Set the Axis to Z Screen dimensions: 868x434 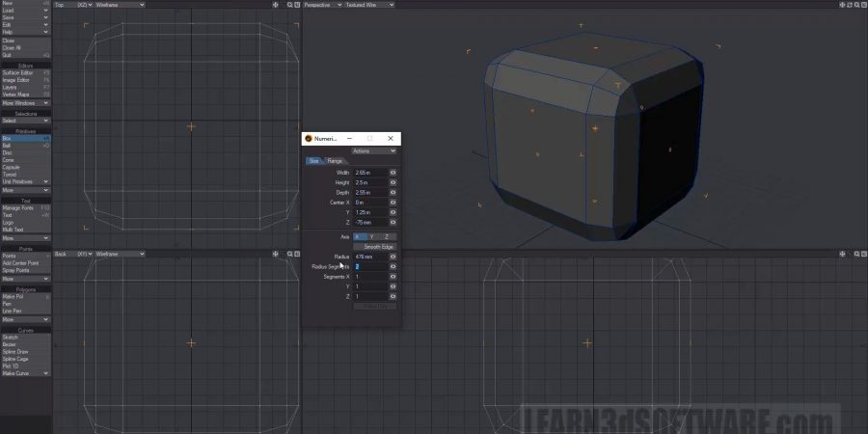(x=388, y=236)
